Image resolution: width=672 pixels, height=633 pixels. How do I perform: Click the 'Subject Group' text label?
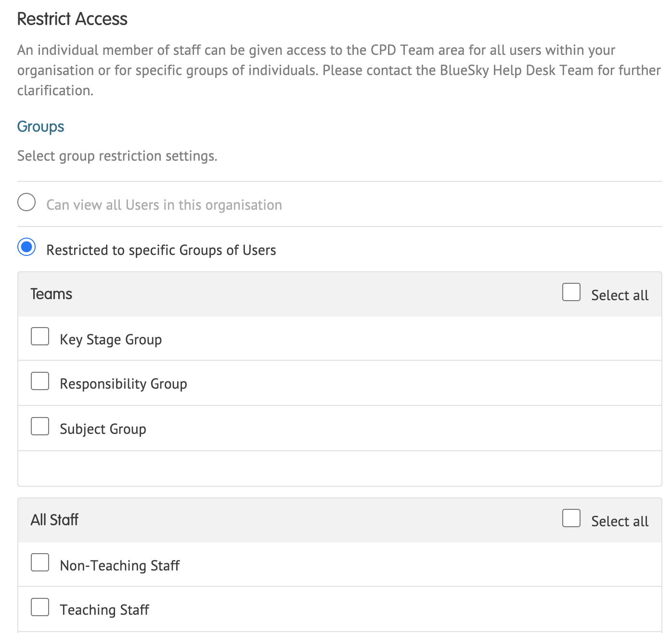(103, 429)
